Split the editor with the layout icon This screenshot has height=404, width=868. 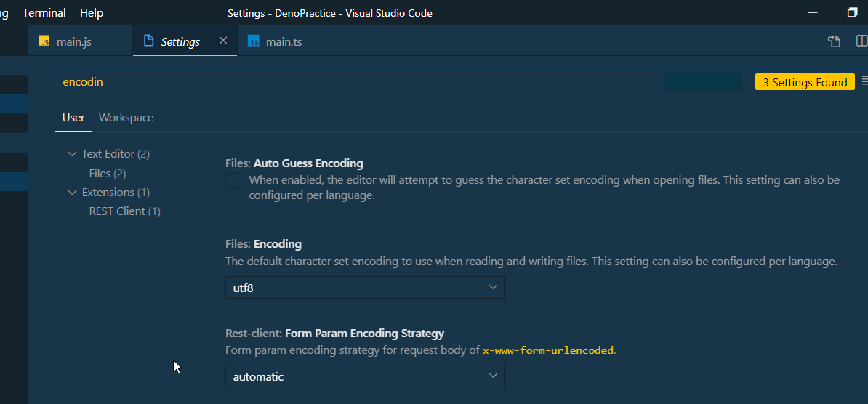(861, 41)
